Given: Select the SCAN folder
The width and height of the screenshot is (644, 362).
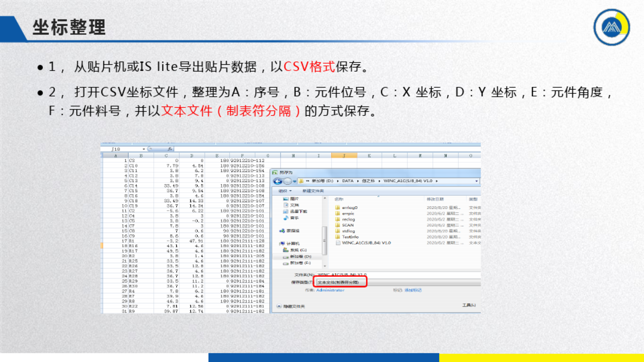Looking at the screenshot, I should [347, 225].
